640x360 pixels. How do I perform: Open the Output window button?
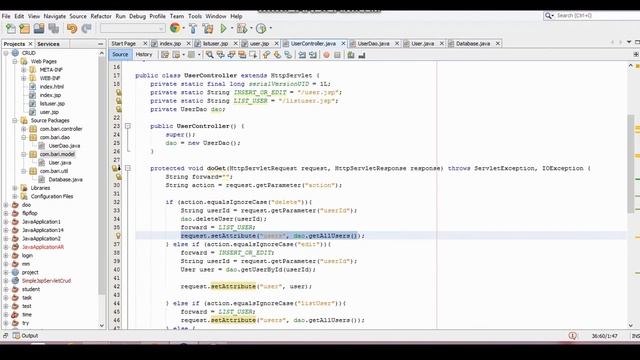[x=25, y=336]
